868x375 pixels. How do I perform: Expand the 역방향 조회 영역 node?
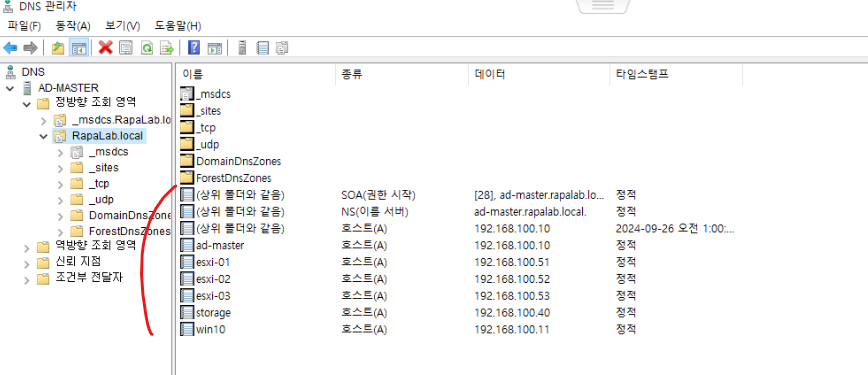click(x=26, y=248)
